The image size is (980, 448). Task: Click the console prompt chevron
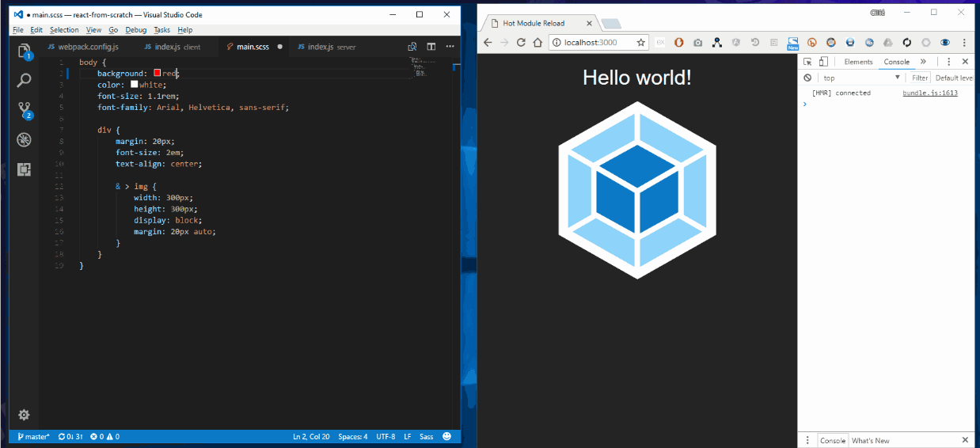(x=805, y=104)
